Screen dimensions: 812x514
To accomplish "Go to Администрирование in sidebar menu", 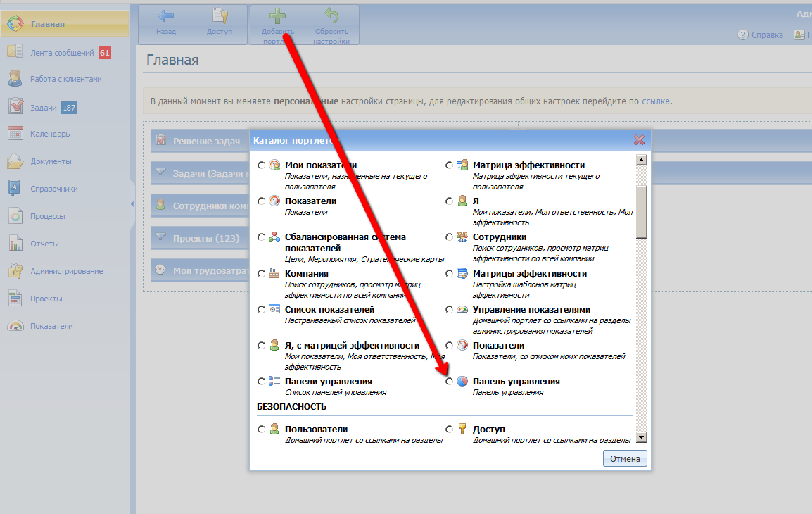I will 66,271.
